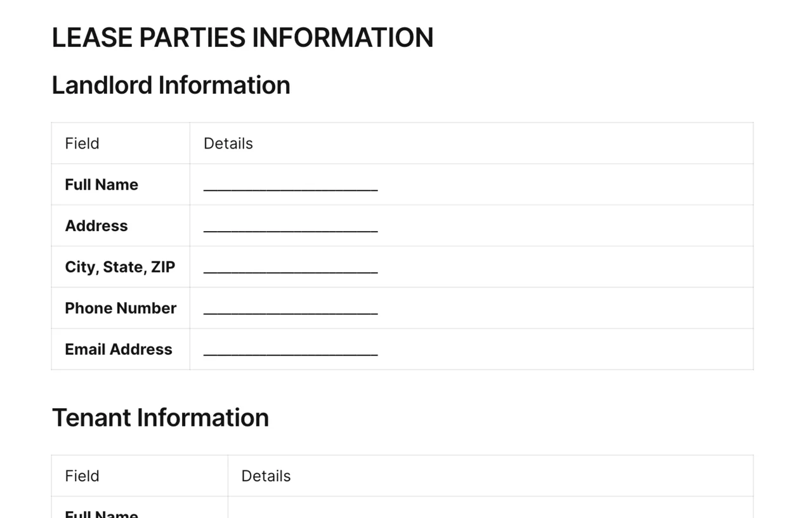Click empty space right of landlord Email line
The image size is (812, 518).
pos(565,350)
